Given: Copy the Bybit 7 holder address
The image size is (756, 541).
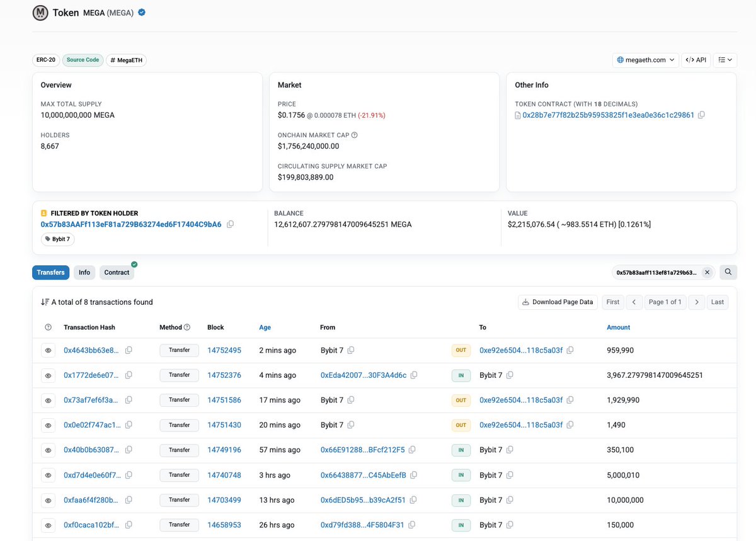Looking at the screenshot, I should pyautogui.click(x=230, y=224).
